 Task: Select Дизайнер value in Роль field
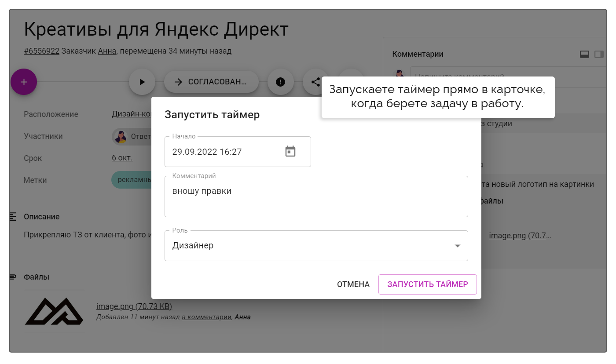pyautogui.click(x=193, y=246)
